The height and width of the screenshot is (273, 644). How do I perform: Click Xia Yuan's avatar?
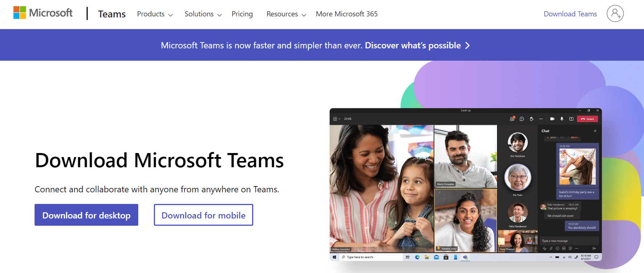tap(517, 177)
